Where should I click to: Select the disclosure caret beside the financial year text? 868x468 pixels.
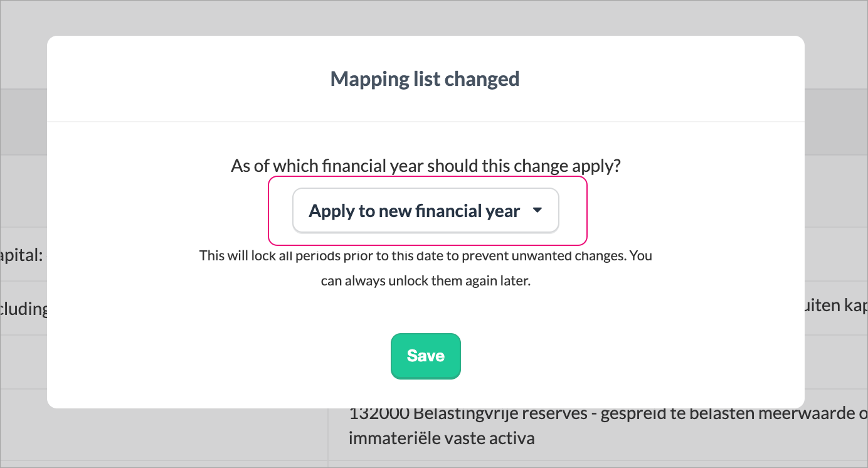[x=537, y=211]
